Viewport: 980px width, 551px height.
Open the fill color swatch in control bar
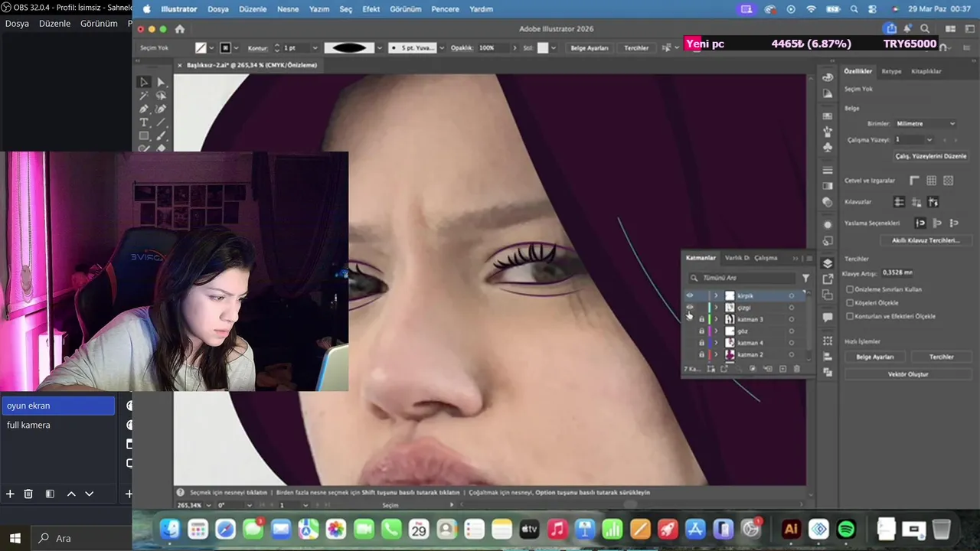coord(201,47)
